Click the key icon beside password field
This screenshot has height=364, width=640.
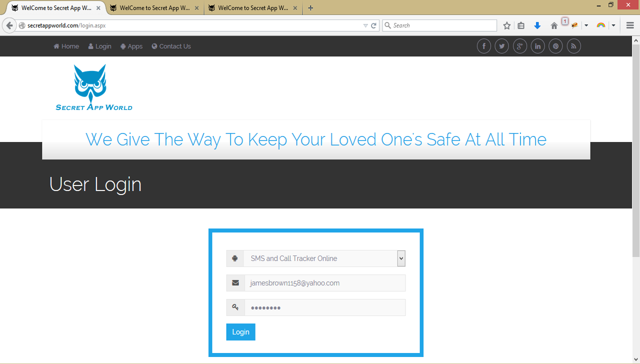(235, 307)
